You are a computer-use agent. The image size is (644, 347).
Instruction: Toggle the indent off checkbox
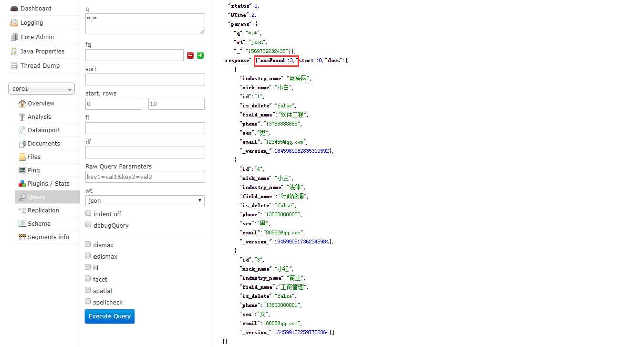click(88, 213)
